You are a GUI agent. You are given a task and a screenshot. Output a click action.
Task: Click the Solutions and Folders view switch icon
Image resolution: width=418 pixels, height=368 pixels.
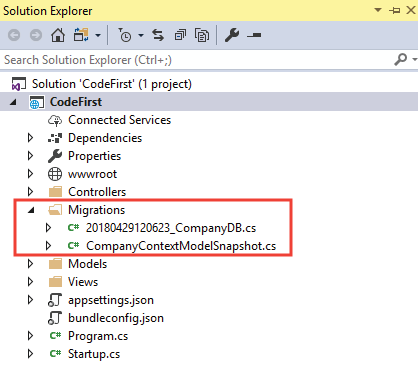[81, 35]
